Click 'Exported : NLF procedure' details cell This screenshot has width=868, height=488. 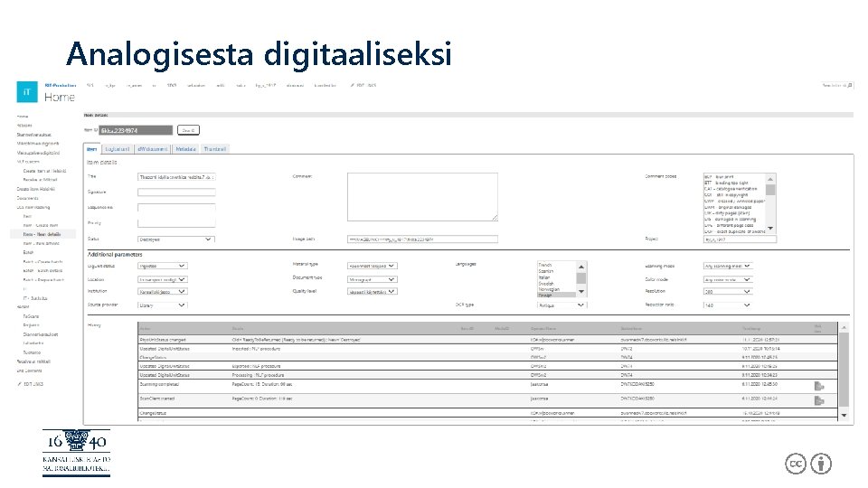coord(256,366)
